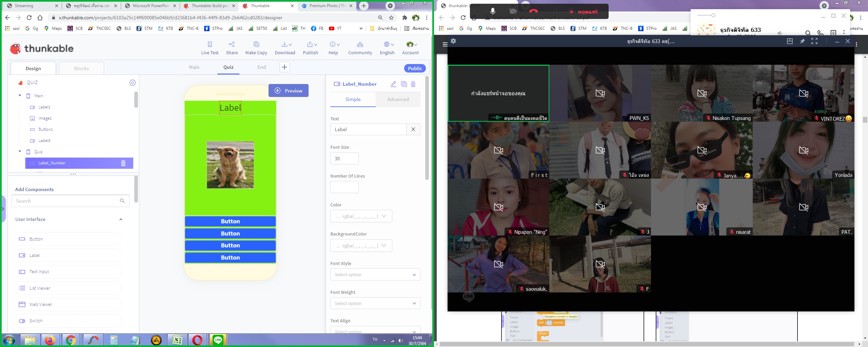The width and height of the screenshot is (868, 347).
Task: Select Image1 in component tree
Action: [45, 118]
